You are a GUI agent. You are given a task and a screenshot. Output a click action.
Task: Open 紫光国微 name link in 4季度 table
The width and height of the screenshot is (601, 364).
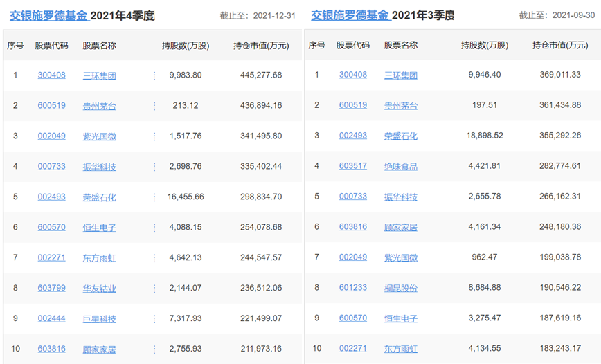(99, 136)
